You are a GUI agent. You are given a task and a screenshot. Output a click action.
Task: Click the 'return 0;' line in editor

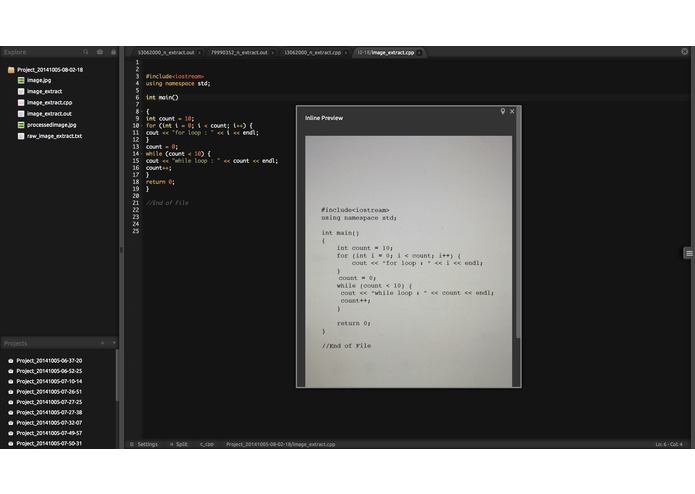pyautogui.click(x=160, y=182)
